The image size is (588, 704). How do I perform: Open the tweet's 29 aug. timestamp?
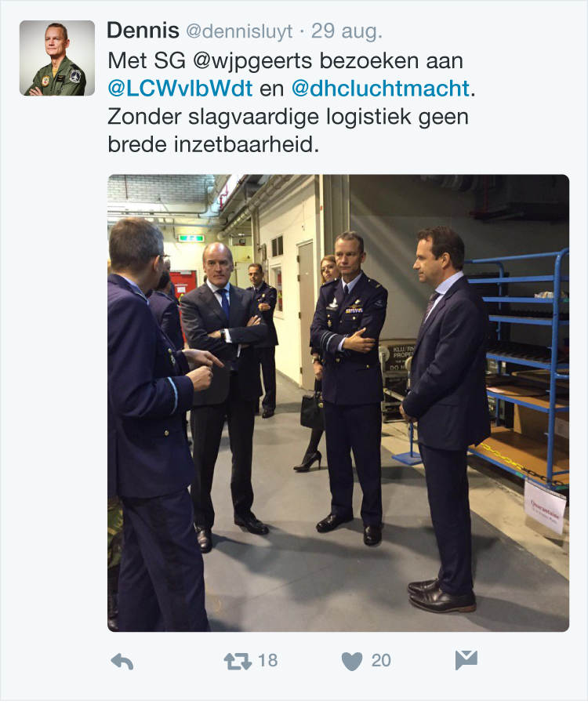[x=347, y=31]
